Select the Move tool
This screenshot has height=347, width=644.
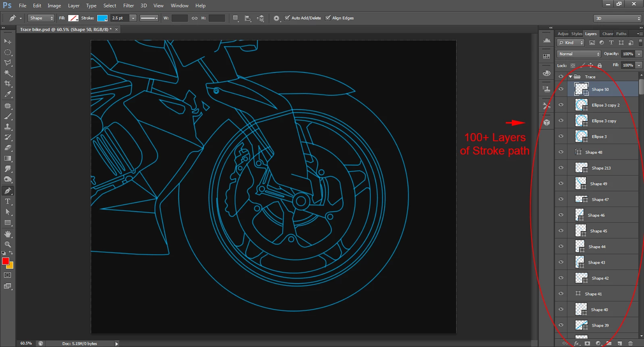pos(8,42)
